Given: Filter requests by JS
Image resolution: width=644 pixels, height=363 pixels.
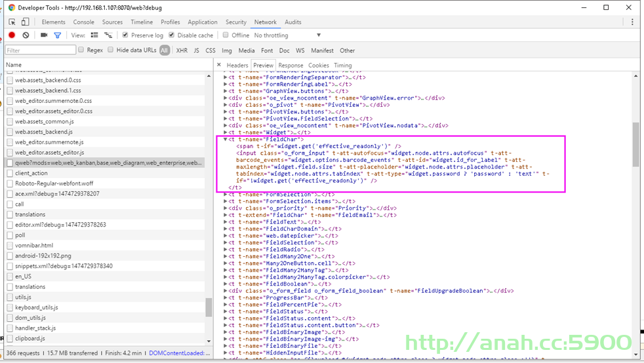Looking at the screenshot, I should (x=196, y=50).
